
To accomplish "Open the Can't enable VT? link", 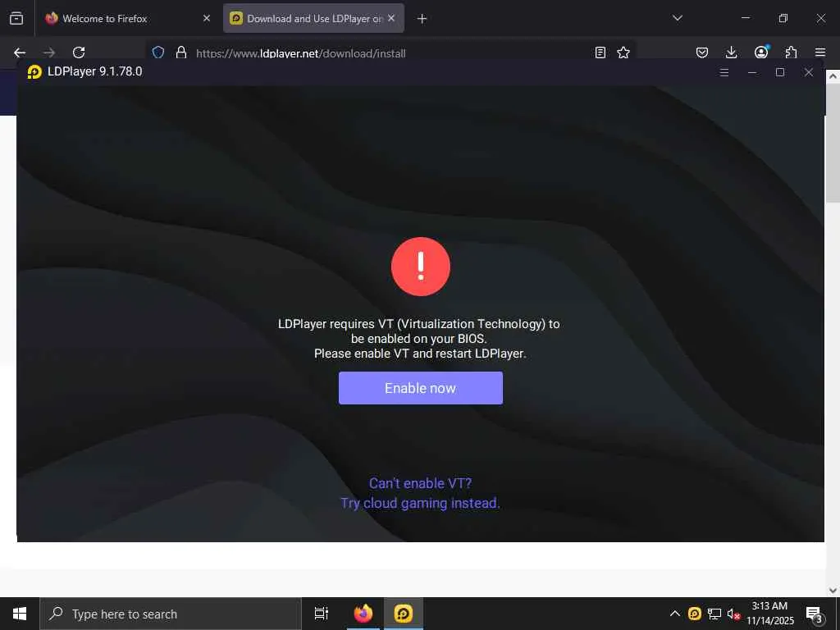I will 421,483.
